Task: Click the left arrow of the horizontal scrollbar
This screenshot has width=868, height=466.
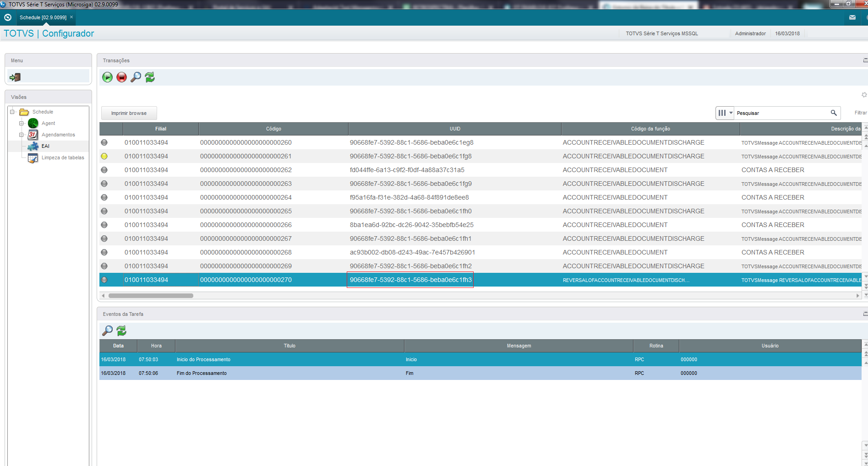Action: (x=103, y=296)
